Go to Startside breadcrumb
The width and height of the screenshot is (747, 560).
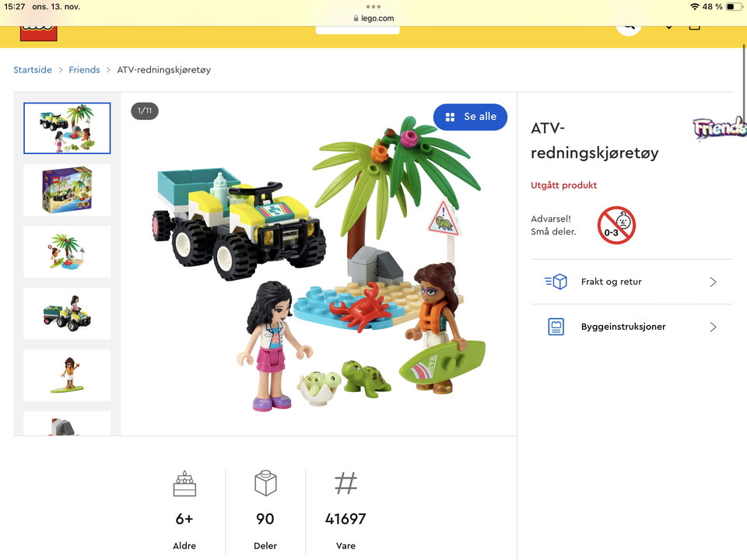[33, 69]
